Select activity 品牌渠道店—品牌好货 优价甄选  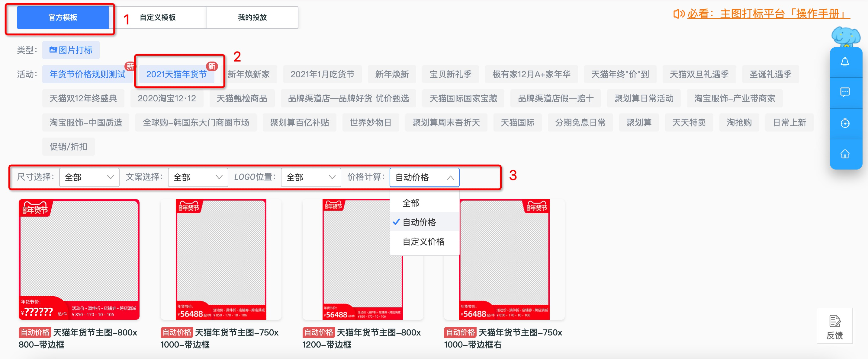tap(348, 99)
